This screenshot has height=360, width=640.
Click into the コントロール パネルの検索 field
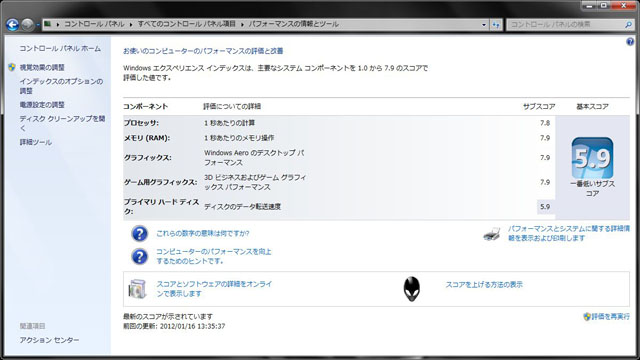[x=565, y=25]
